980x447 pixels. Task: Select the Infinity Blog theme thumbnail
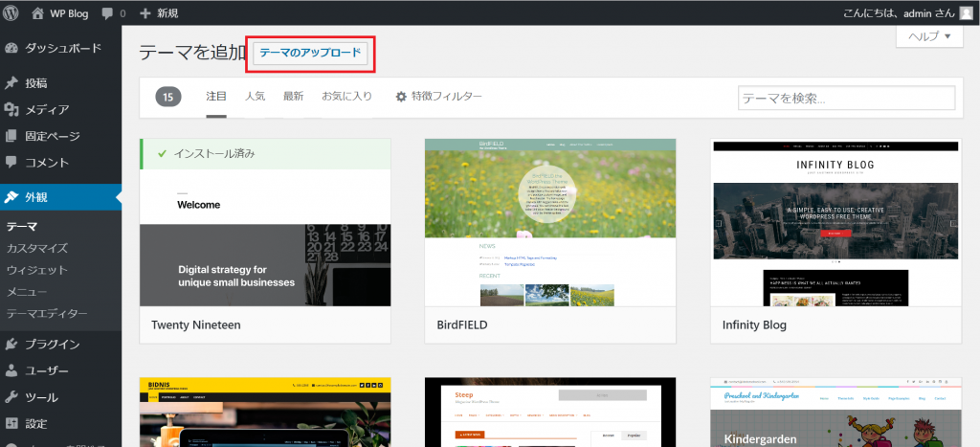tap(835, 222)
